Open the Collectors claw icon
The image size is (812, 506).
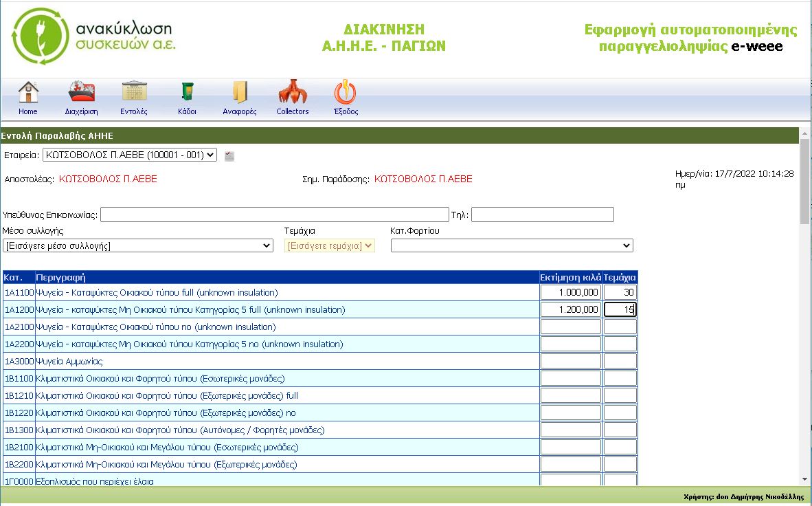(293, 91)
